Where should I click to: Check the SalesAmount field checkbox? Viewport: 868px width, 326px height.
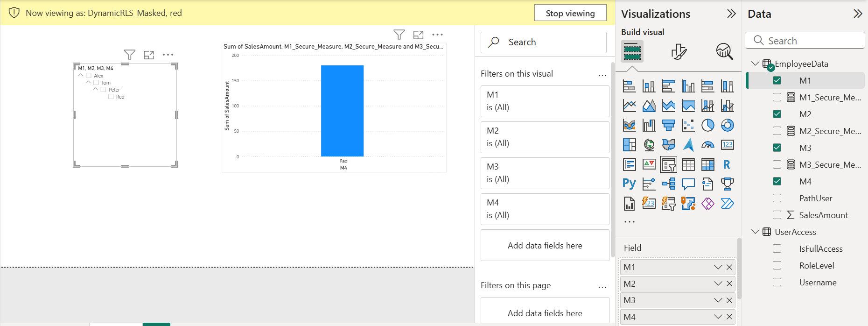[x=777, y=215]
